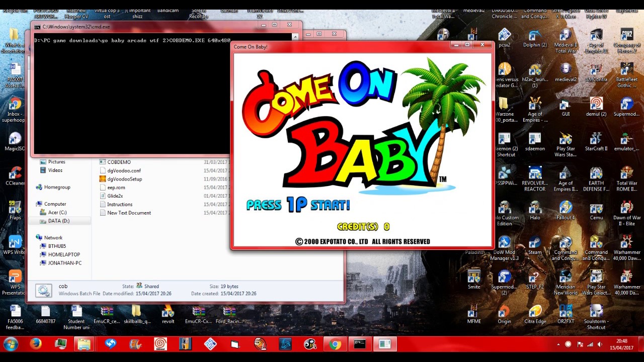
Task: Open the DEmul taskbar icon
Action: 160,344
